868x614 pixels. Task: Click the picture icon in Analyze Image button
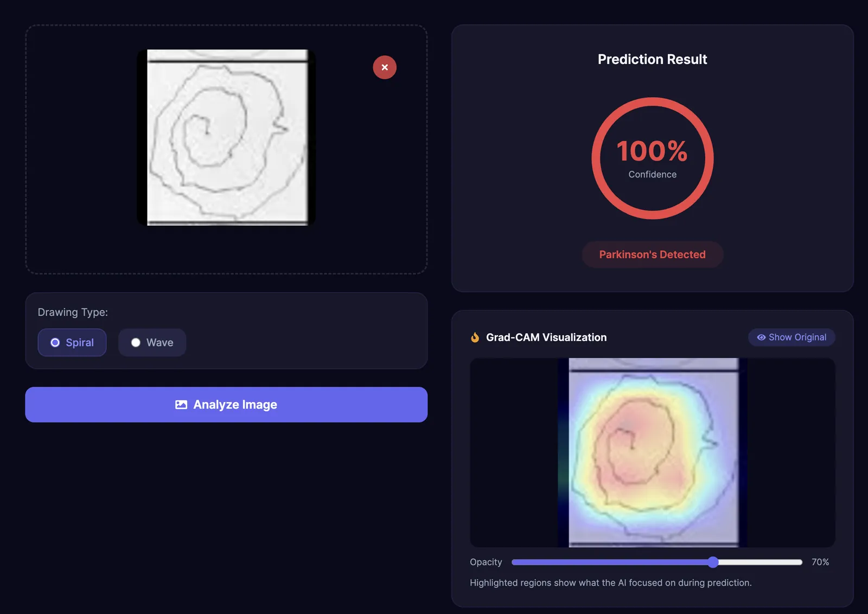tap(181, 405)
